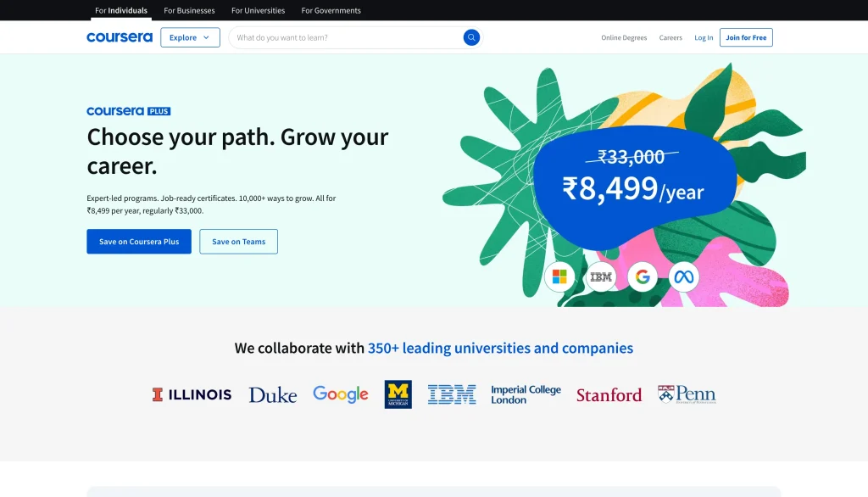
Task: Open the For Universities tab
Action: [x=258, y=10]
